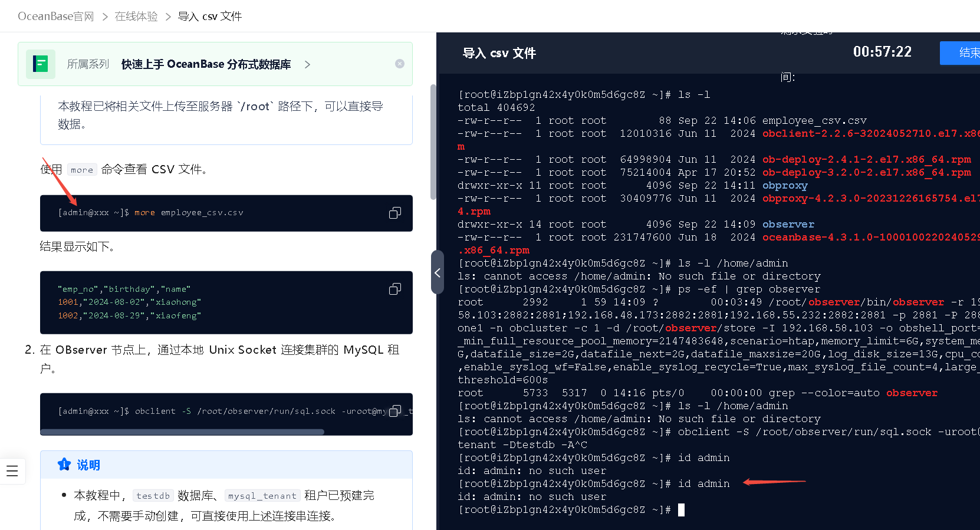The image size is (980, 530).
Task: Click the blue observer directory name in the terminal
Action: [x=788, y=224]
